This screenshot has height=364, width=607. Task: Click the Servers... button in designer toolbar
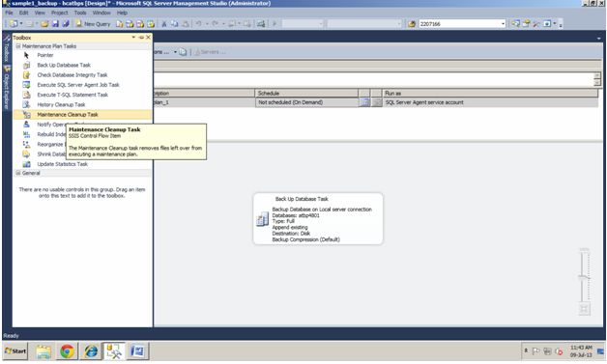pyautogui.click(x=210, y=52)
